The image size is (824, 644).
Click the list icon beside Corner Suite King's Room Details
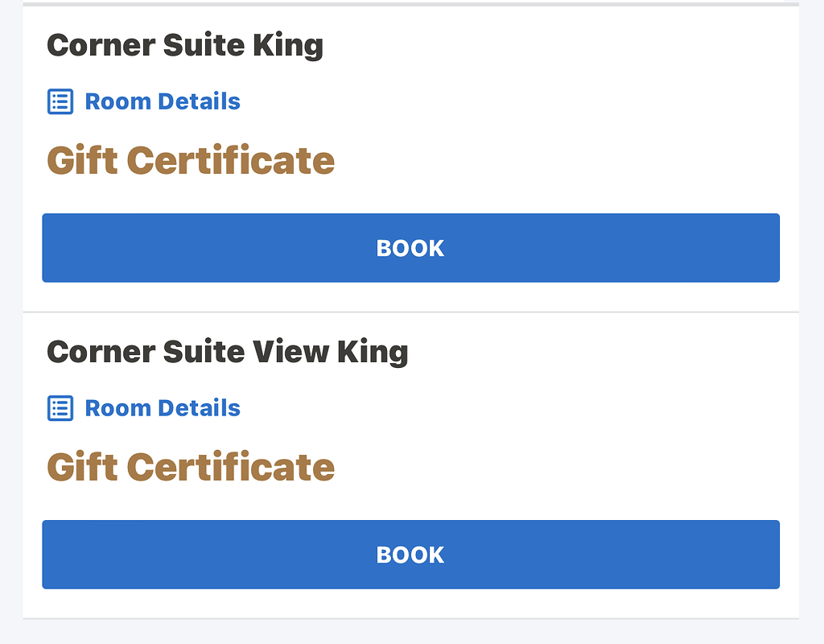click(x=60, y=101)
